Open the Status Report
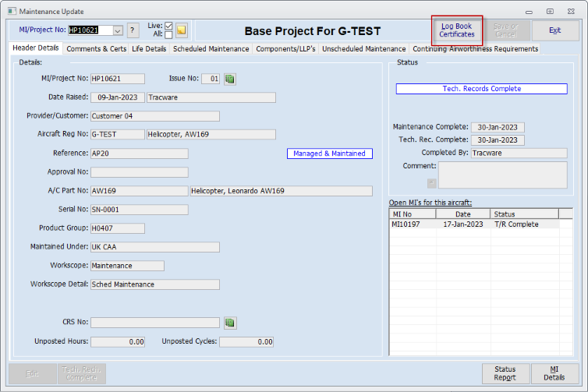 pyautogui.click(x=505, y=373)
